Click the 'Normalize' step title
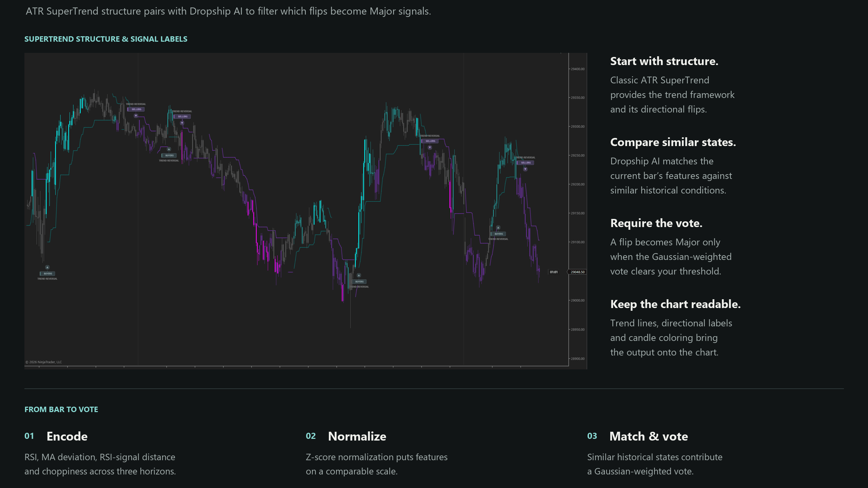 (357, 436)
